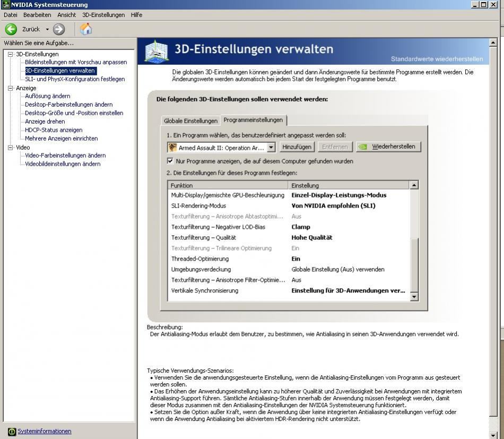Click the 3D-Einstellungen tree label
The image size is (504, 439).
tap(37, 54)
